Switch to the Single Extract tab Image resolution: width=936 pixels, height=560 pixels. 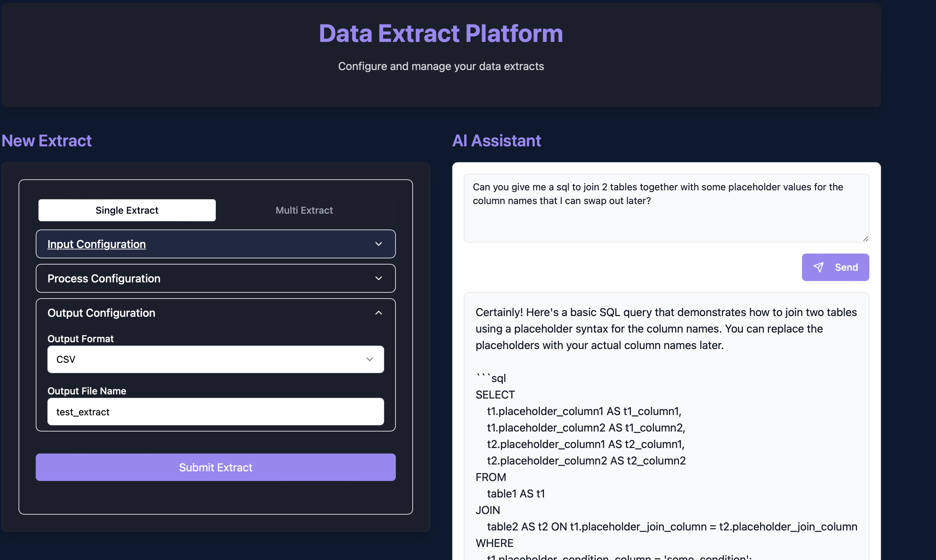(x=127, y=210)
